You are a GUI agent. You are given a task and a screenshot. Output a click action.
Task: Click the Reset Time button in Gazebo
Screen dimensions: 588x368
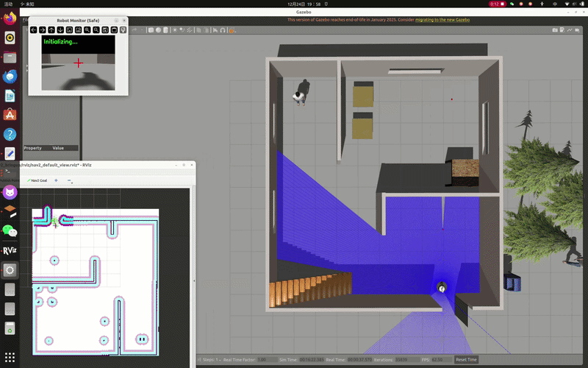pos(466,359)
